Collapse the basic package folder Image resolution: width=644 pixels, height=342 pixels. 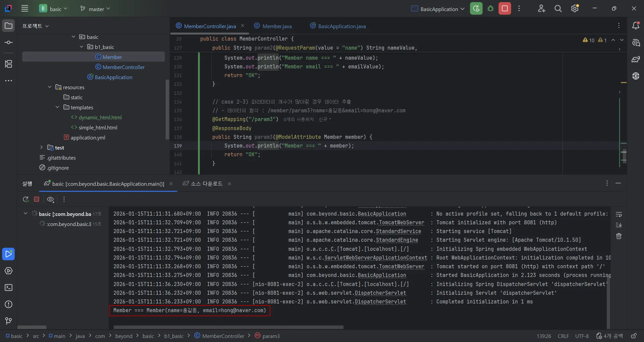[x=73, y=37]
